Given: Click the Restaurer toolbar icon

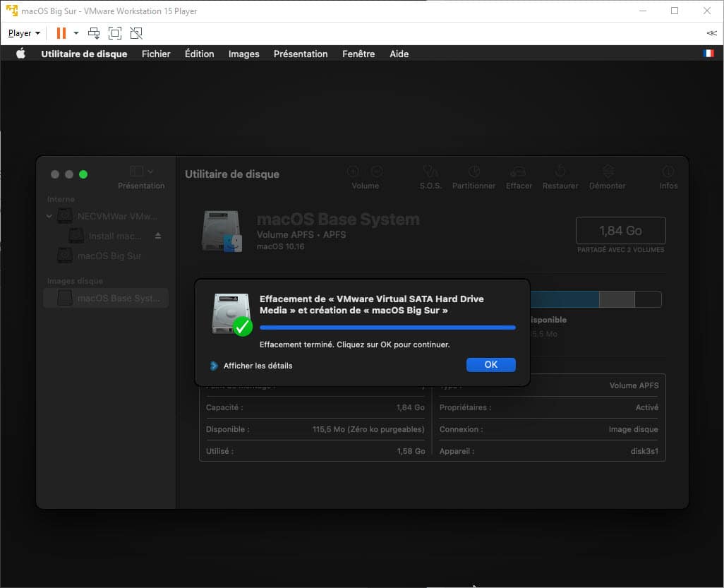Looking at the screenshot, I should (x=560, y=172).
